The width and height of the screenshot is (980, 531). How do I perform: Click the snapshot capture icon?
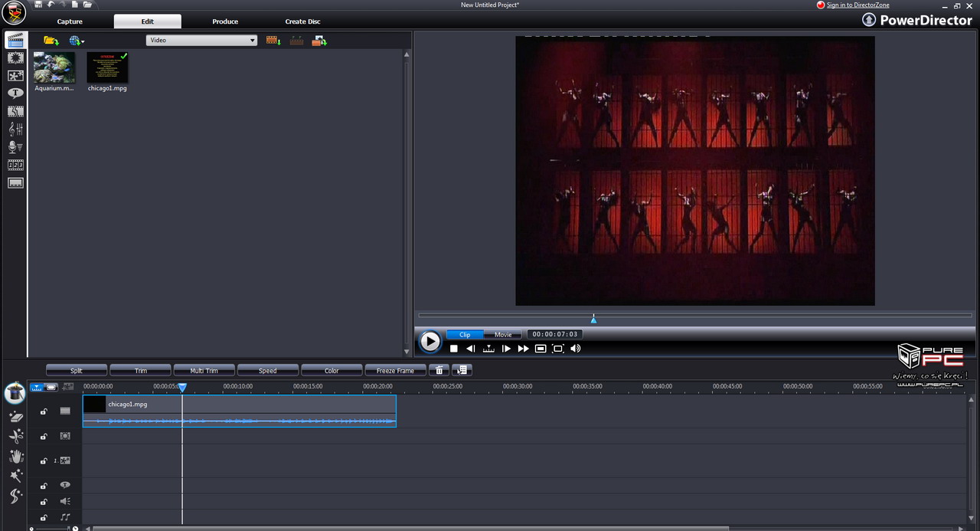click(541, 349)
